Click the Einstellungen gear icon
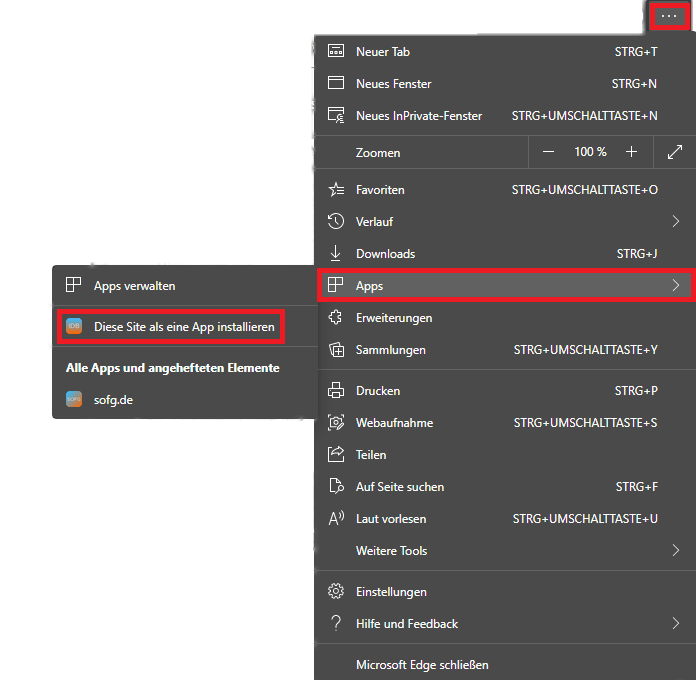 tap(336, 592)
